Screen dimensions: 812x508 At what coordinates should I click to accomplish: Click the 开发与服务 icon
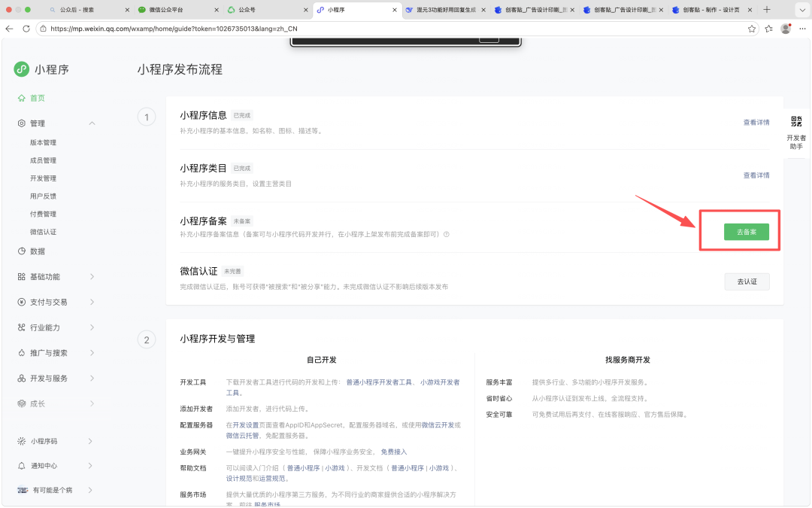[21, 379]
